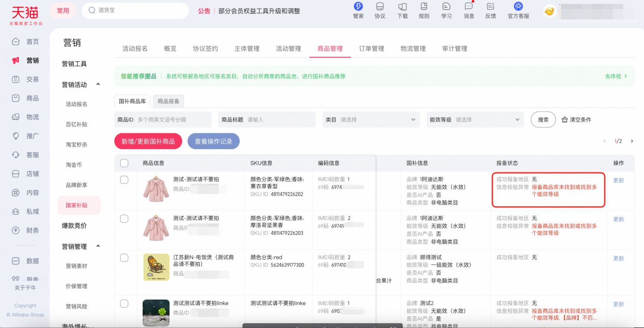Click the 电饭煲 product thumbnail
The width and height of the screenshot is (644, 328).
tap(156, 267)
